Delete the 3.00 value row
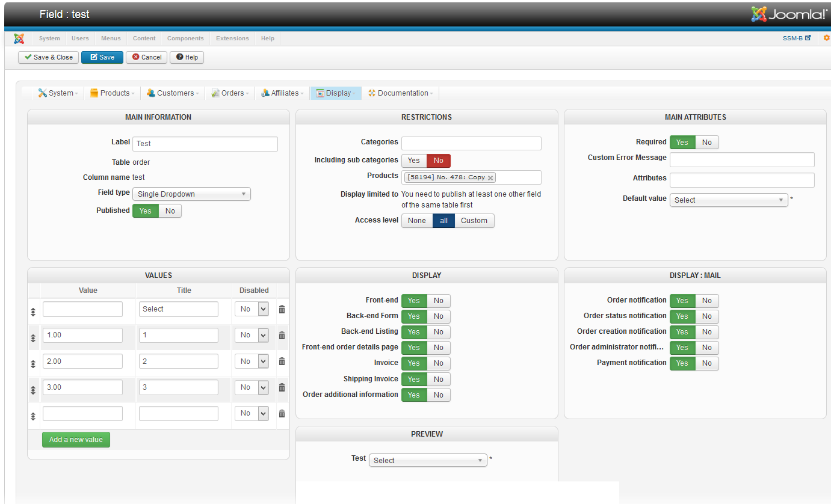Screen dimensions: 831x504 282,387
